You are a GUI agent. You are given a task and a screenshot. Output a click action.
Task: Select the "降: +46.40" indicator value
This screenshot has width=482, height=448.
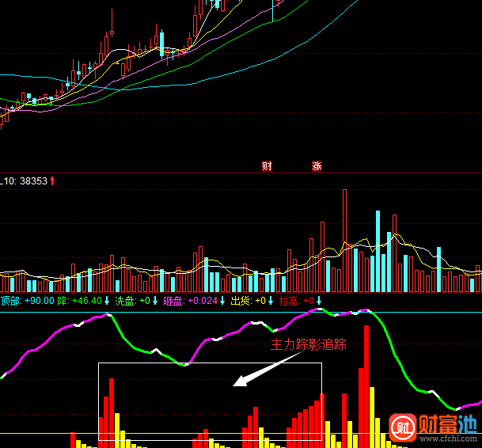(79, 301)
